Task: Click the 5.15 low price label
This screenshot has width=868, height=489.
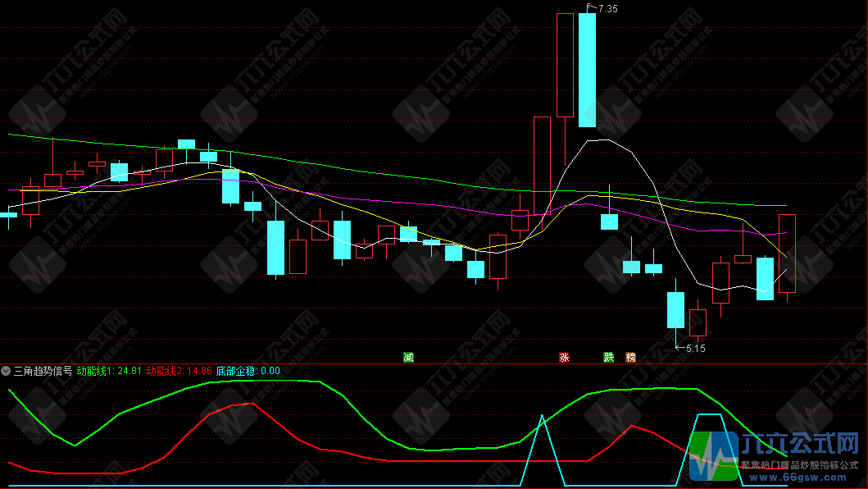Action: [x=695, y=349]
